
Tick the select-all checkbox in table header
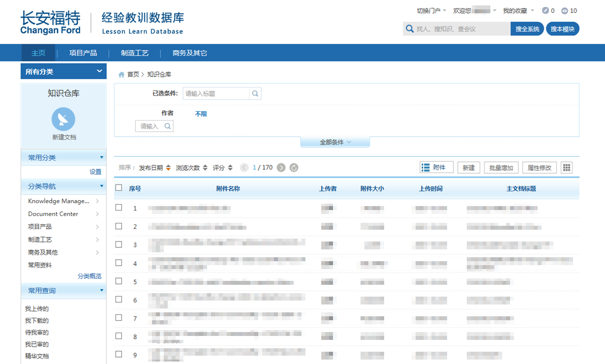coord(119,188)
